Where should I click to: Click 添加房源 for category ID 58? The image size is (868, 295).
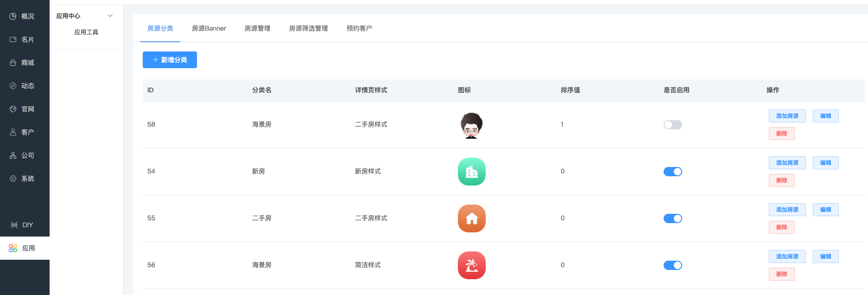coord(787,116)
